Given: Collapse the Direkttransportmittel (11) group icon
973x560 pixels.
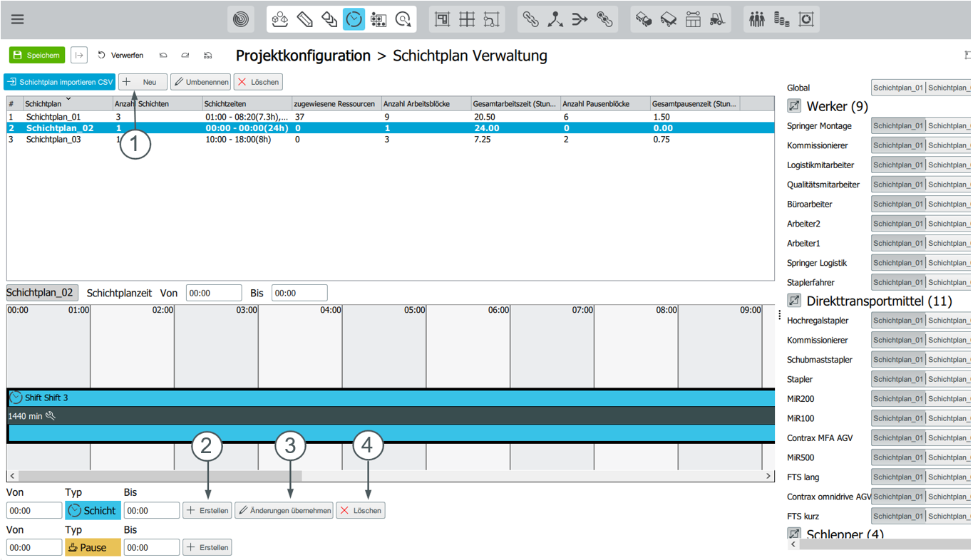Looking at the screenshot, I should click(x=794, y=301).
